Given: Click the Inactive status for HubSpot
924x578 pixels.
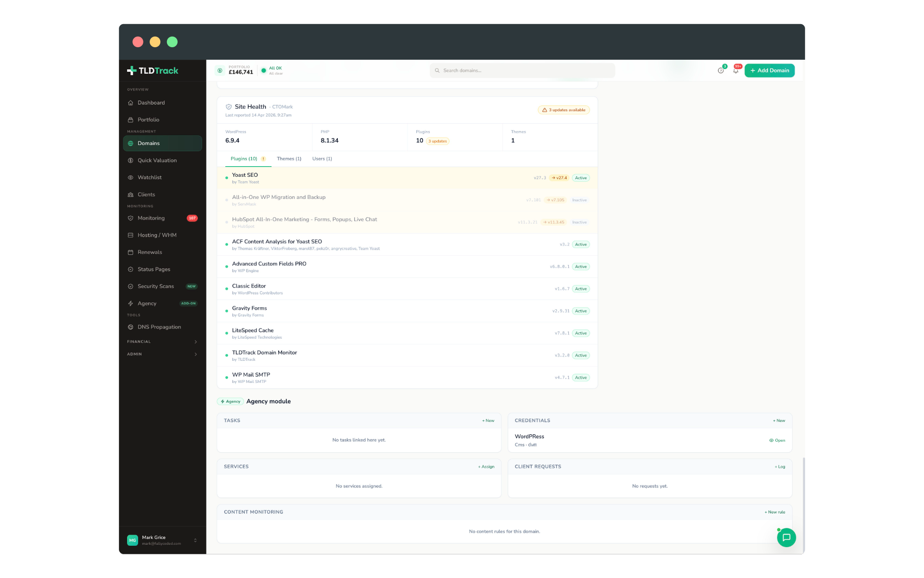Looking at the screenshot, I should coord(579,223).
